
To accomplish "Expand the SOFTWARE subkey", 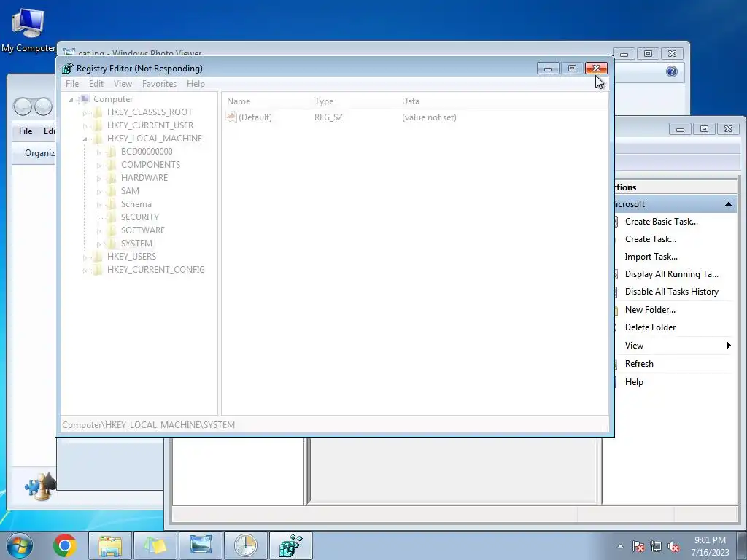I will [x=98, y=230].
